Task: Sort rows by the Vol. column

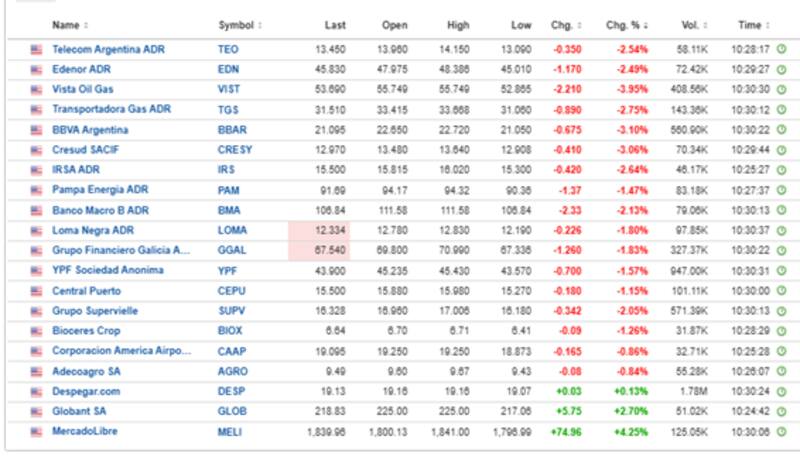Action: [688, 24]
